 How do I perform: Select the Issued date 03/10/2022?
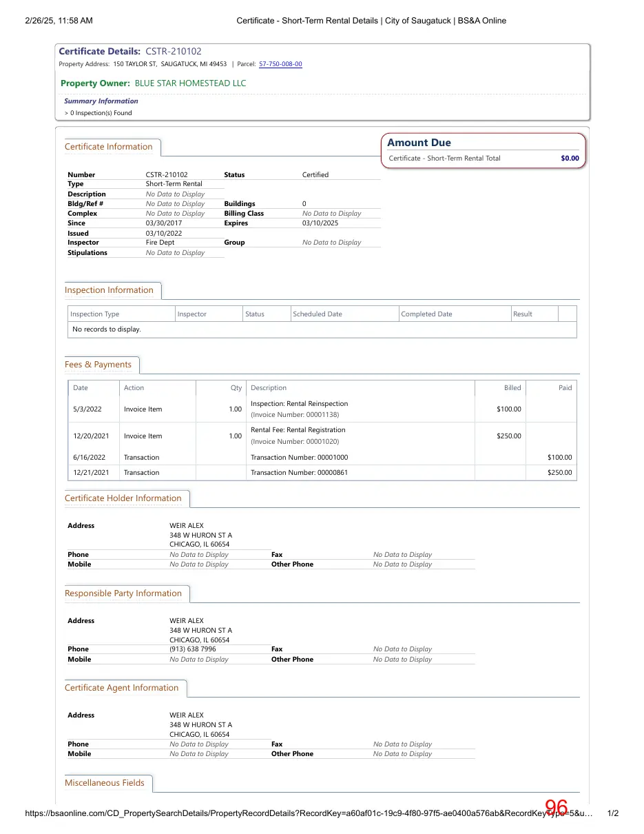[x=164, y=234]
